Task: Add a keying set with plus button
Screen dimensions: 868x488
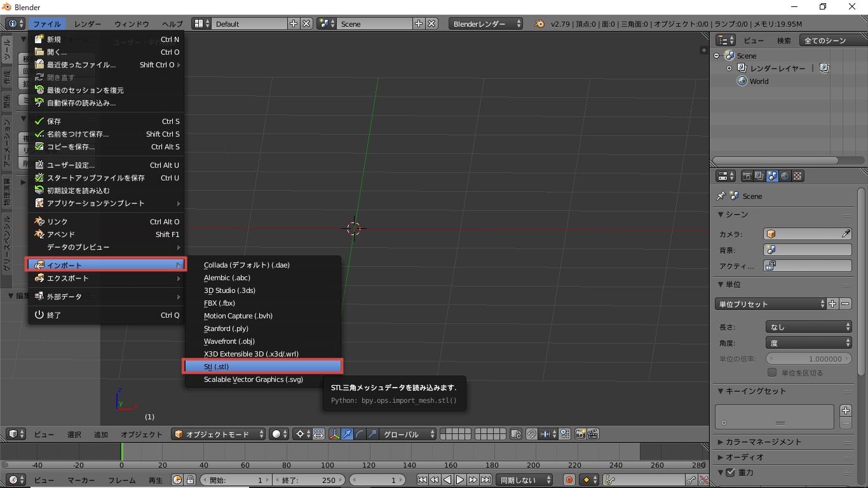Action: [846, 410]
